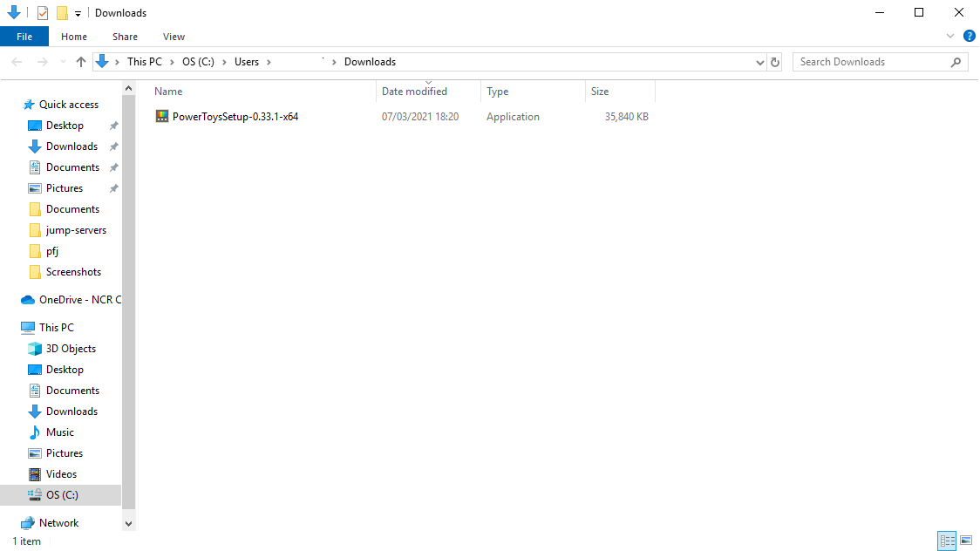Open the Customize Quick Access Toolbar dropdown
The width and height of the screenshot is (980, 551).
click(78, 13)
